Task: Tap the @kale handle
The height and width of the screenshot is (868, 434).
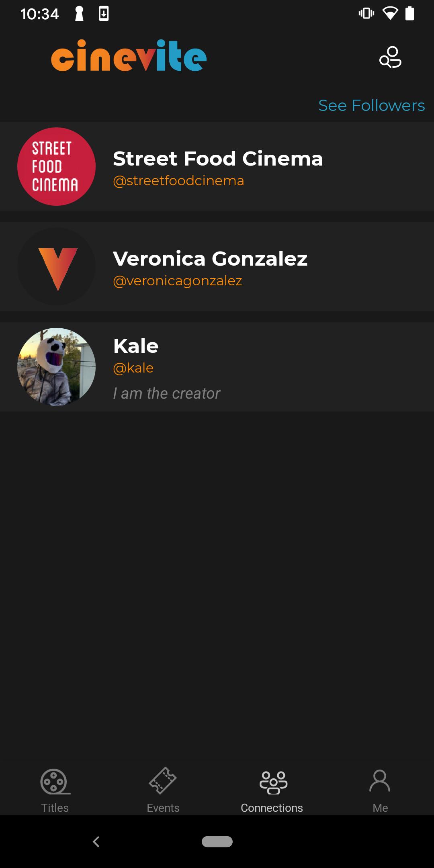Action: (x=133, y=368)
